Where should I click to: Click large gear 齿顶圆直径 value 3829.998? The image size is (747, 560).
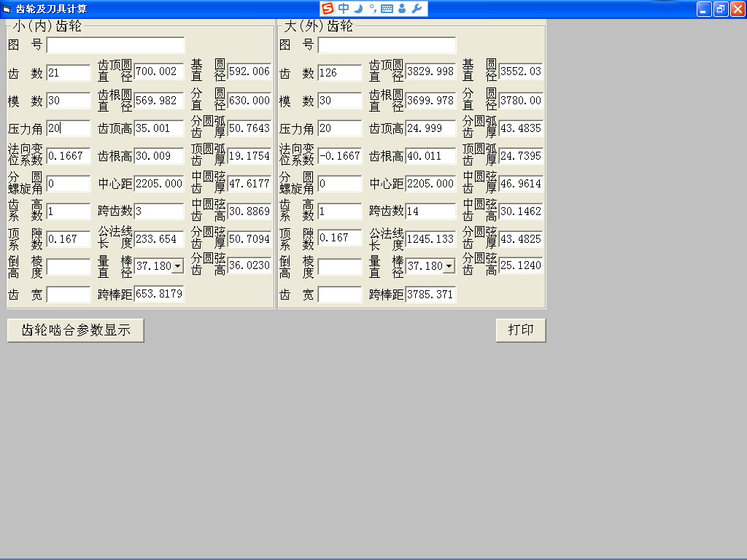[x=430, y=71]
